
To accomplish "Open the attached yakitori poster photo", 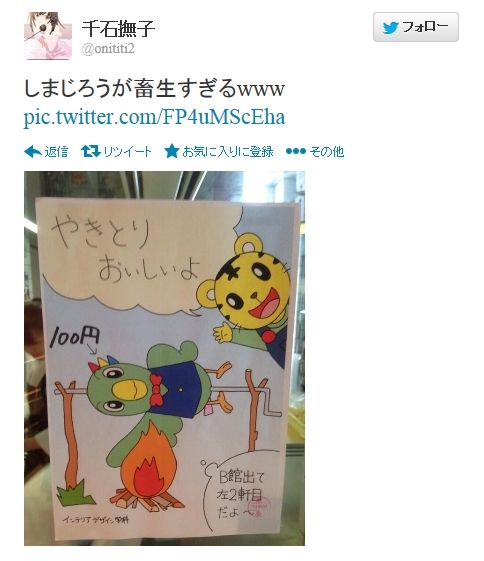I will pyautogui.click(x=165, y=358).
